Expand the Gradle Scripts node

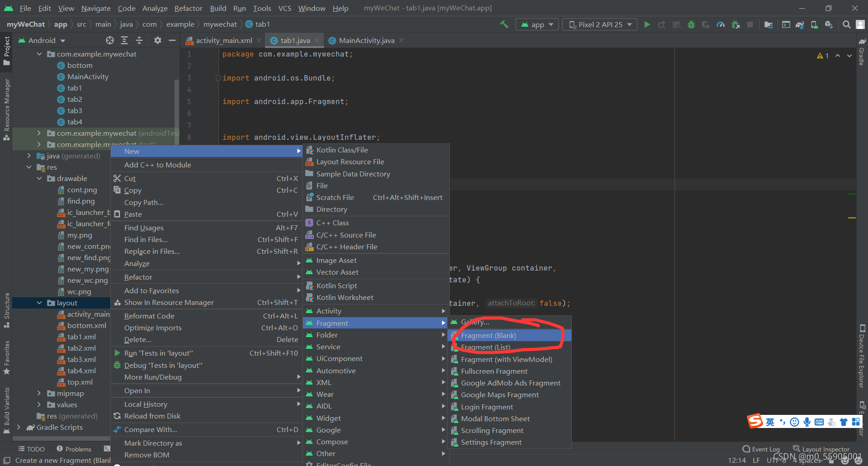pos(19,427)
